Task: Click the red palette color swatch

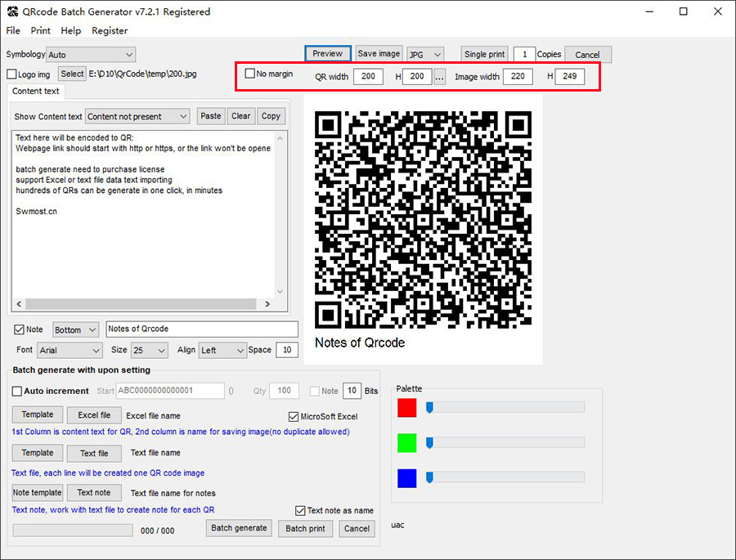Action: tap(407, 408)
